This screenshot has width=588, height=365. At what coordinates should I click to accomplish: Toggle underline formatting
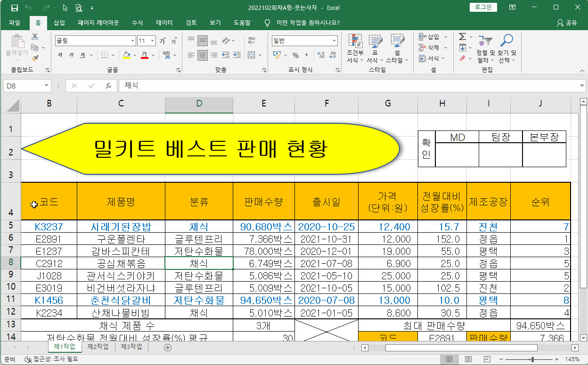83,55
